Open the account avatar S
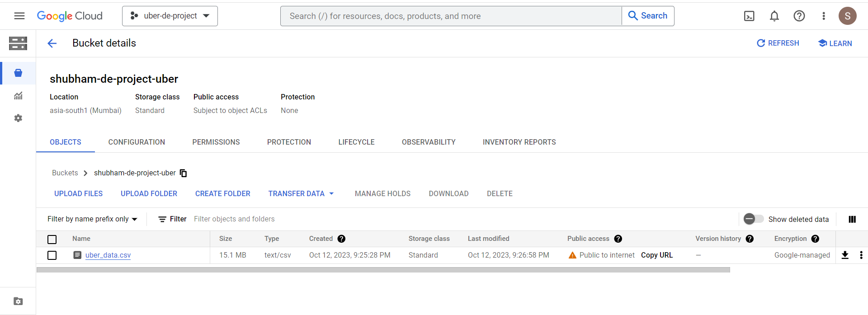The image size is (868, 315). tap(848, 16)
